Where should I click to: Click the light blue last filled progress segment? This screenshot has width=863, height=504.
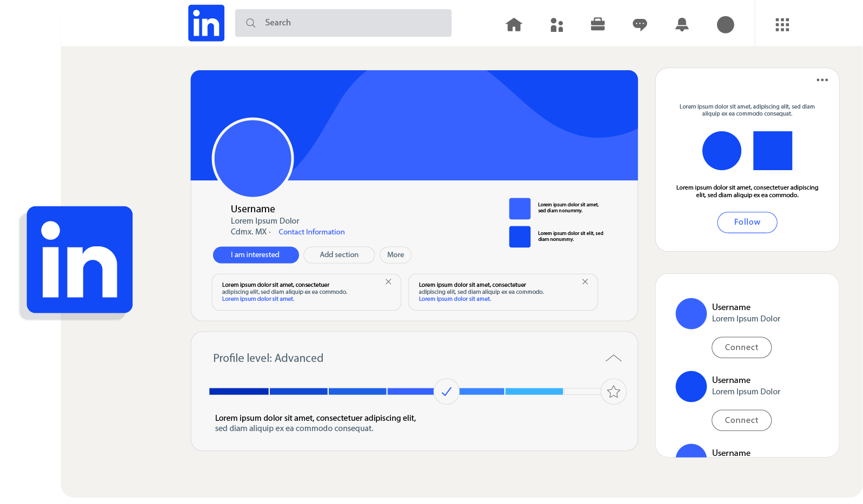(x=534, y=391)
